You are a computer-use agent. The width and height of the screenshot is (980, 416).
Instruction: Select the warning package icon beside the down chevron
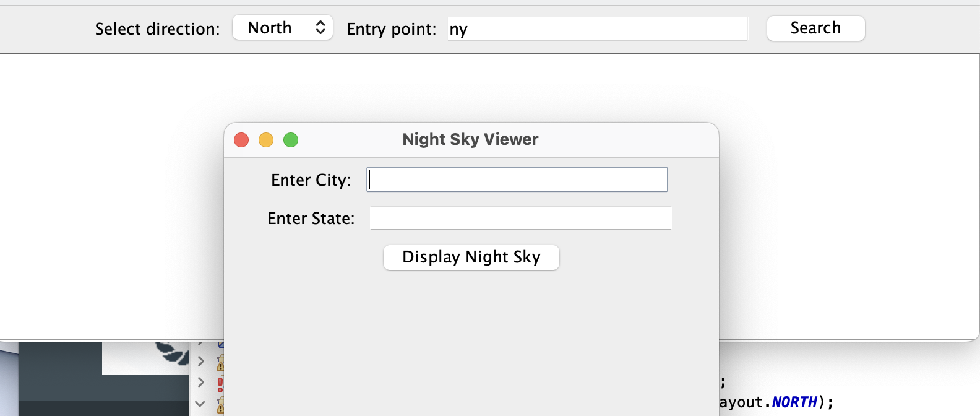click(220, 405)
